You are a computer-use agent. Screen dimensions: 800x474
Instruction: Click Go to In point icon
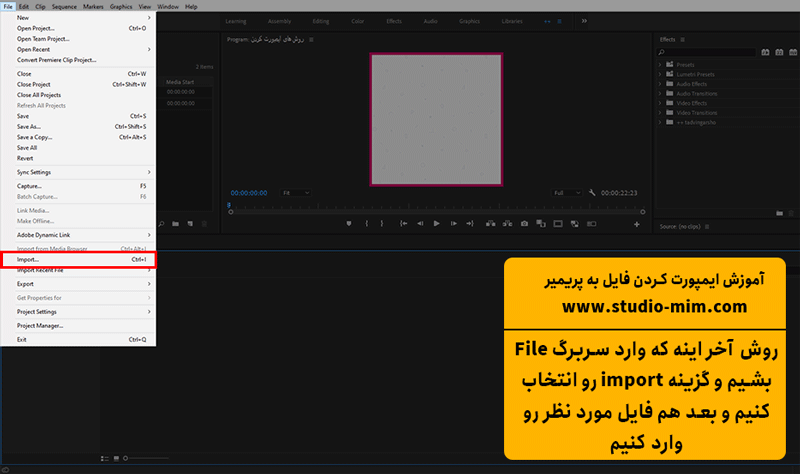click(402, 224)
